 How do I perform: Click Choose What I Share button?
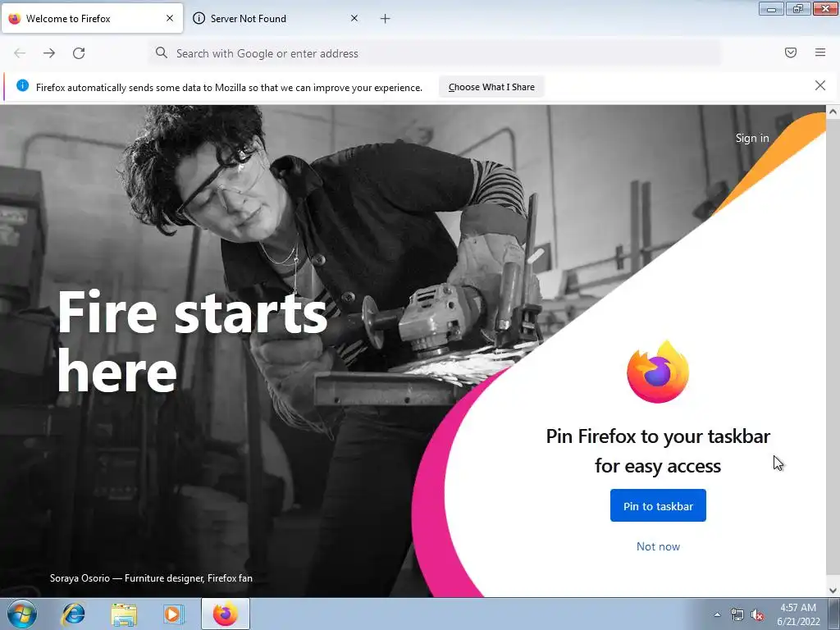[x=491, y=87]
